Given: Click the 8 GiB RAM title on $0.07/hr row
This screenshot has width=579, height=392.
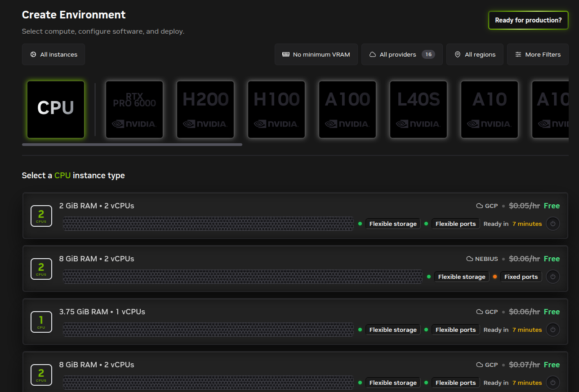Looking at the screenshot, I should pos(97,365).
